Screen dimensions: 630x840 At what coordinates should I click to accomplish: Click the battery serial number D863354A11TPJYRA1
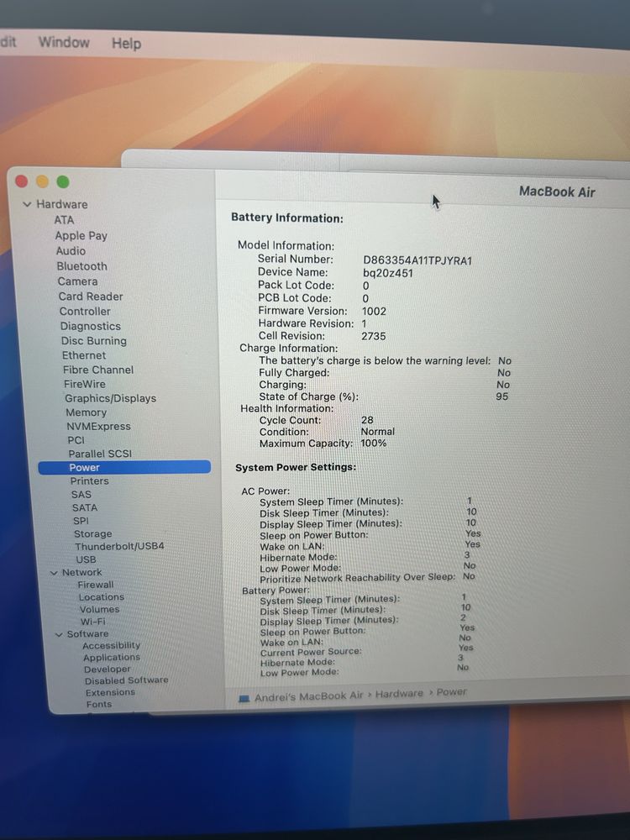tap(417, 261)
